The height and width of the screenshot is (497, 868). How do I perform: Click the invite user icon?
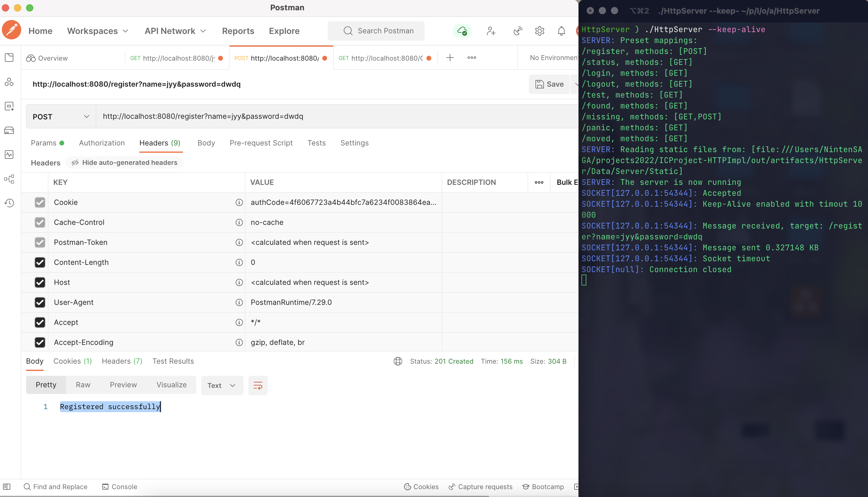point(491,31)
